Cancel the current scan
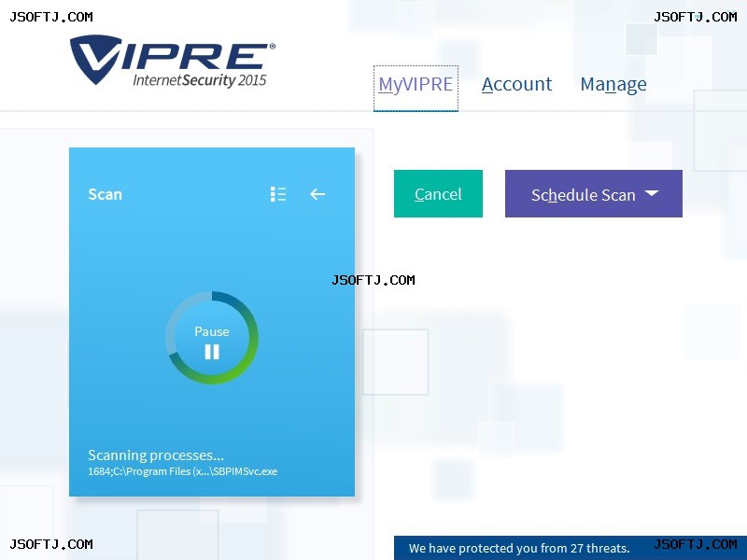The image size is (747, 560). coord(438,193)
